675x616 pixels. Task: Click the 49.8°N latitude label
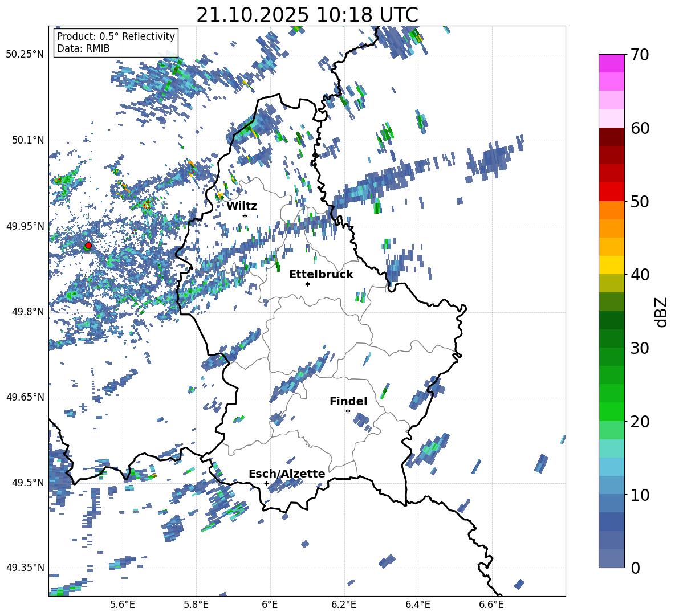pyautogui.click(x=27, y=312)
